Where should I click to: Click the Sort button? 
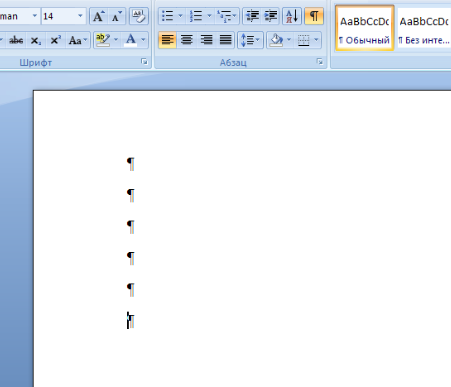[x=292, y=16]
